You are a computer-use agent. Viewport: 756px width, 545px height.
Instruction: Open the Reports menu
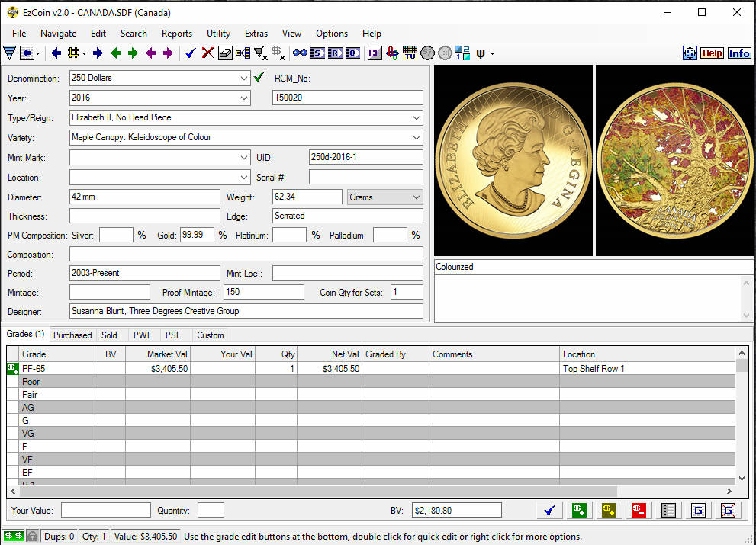[176, 33]
